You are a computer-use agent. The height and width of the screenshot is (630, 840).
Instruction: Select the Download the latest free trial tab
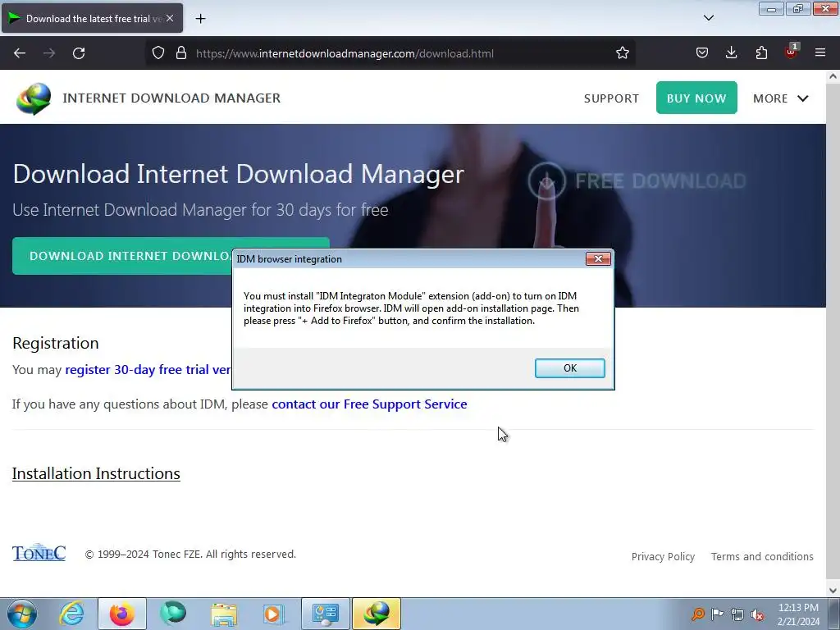tap(92, 18)
